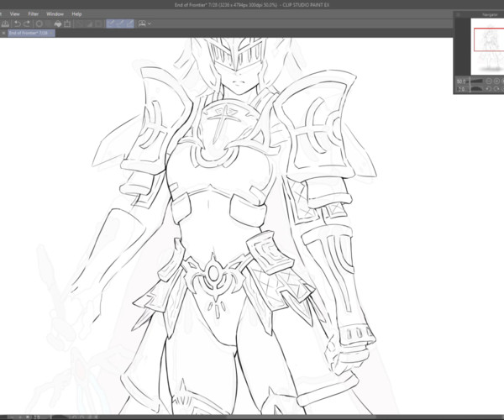
Task: Click the Navigator preview thumbnail
Action: click(487, 46)
